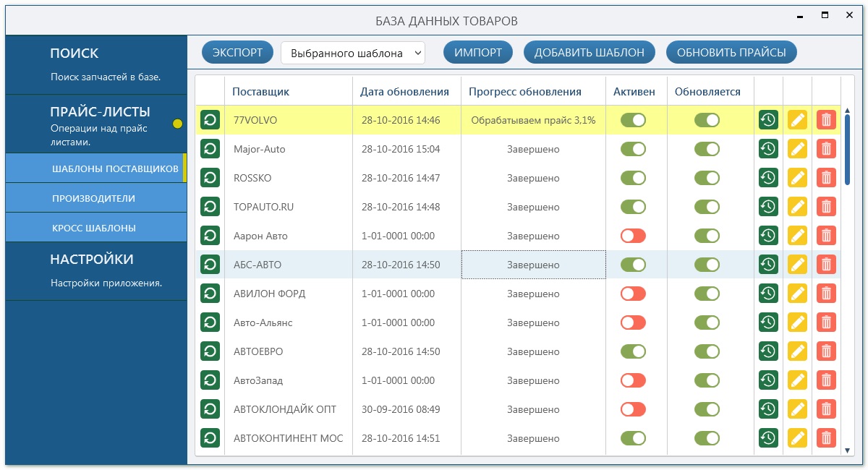868x470 pixels.
Task: Click the Прогресс обновления column header
Action: pos(533,91)
